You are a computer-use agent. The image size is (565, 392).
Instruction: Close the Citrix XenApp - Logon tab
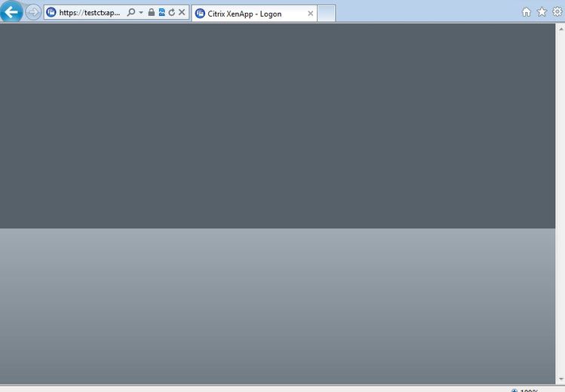(310, 14)
